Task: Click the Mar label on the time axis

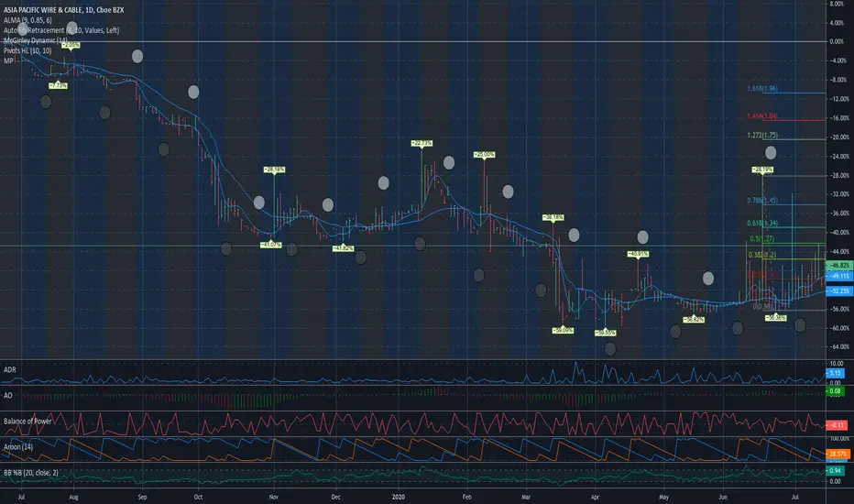Action: [526, 497]
